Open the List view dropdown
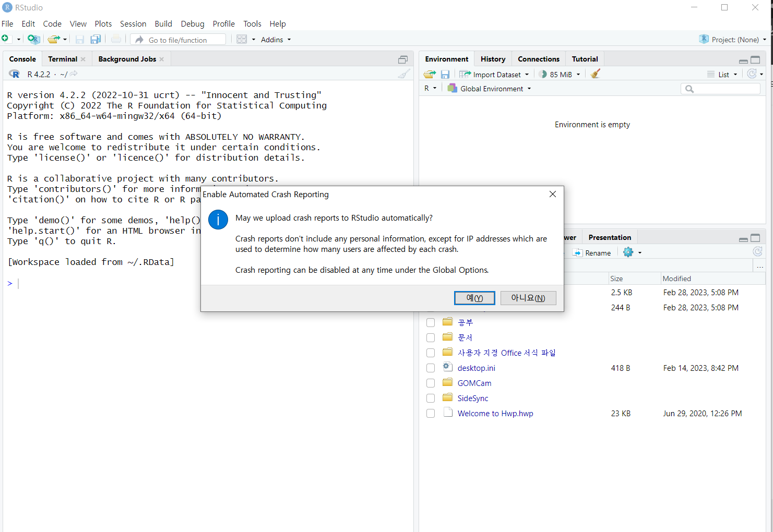Screen dimensions: 773x532 (722, 75)
